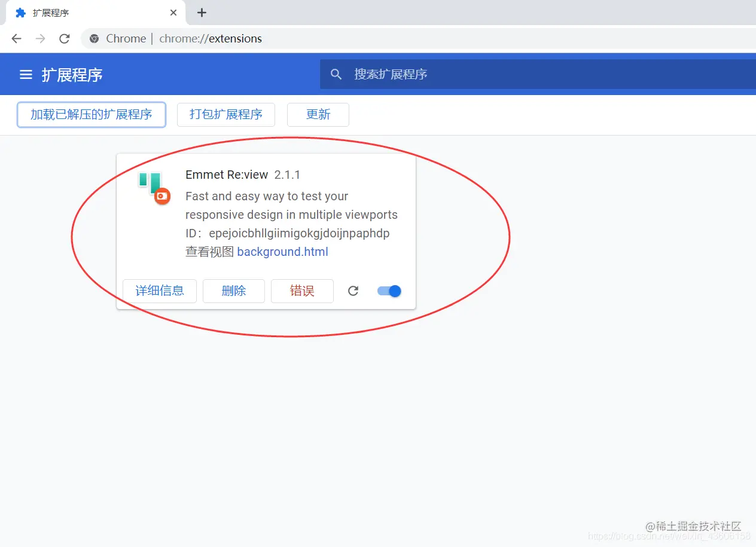
Task: Disable the Emmet Re:view extension
Action: click(389, 291)
